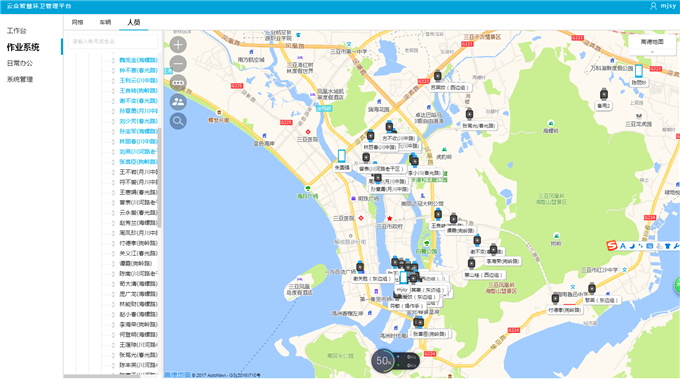Select the phone marker near 万科湖畔度假公园
The height and width of the screenshot is (379, 680).
click(639, 71)
